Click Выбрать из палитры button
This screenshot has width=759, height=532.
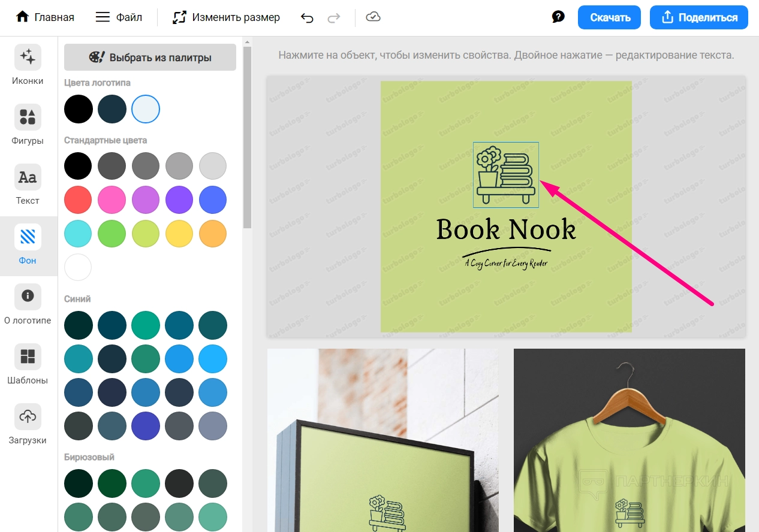point(150,58)
